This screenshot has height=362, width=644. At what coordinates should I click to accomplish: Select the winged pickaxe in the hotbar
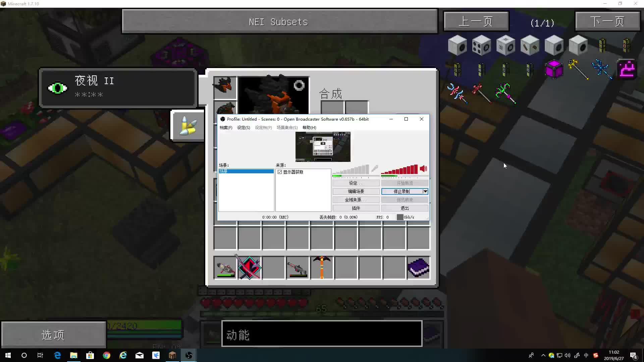pos(322,267)
